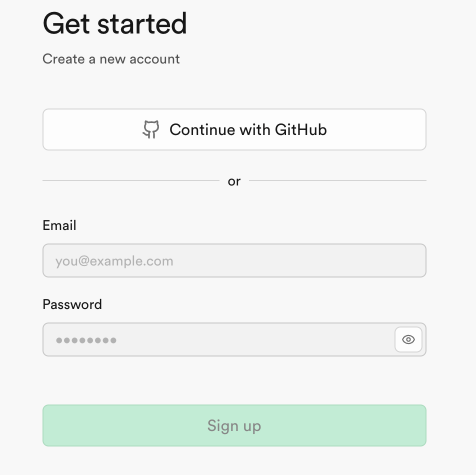Click the word 'started' in the heading

143,24
